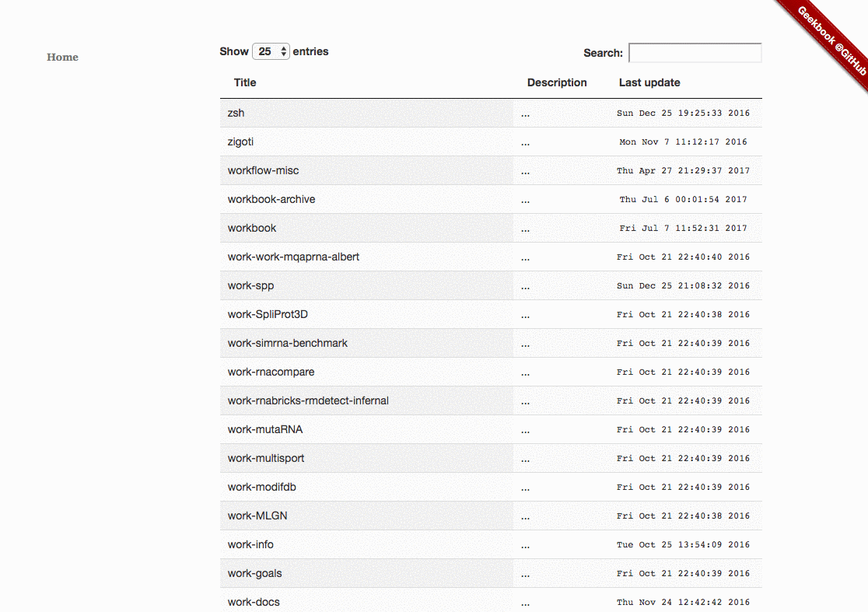Select the work-spp entry
This screenshot has width=868, height=612.
point(250,285)
